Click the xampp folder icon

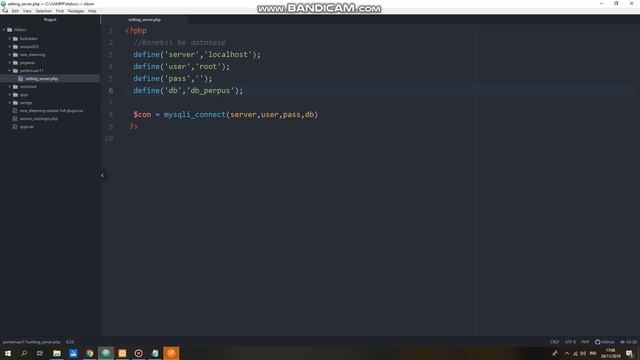(16, 102)
